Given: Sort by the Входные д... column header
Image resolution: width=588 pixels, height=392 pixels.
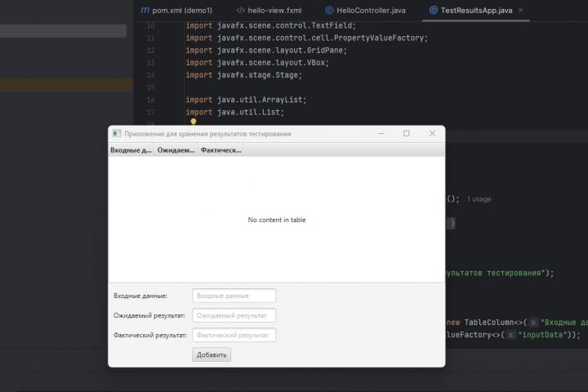Looking at the screenshot, I should pyautogui.click(x=131, y=150).
